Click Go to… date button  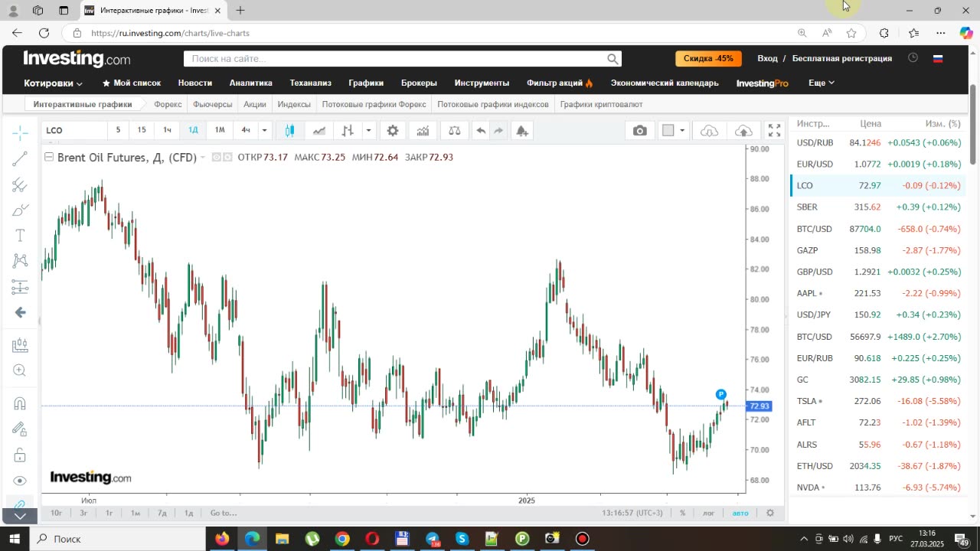(x=224, y=513)
